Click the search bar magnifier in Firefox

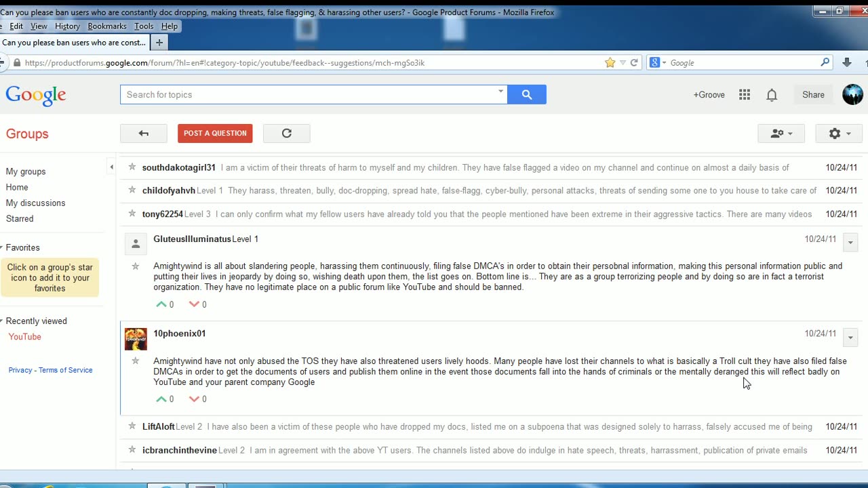825,62
